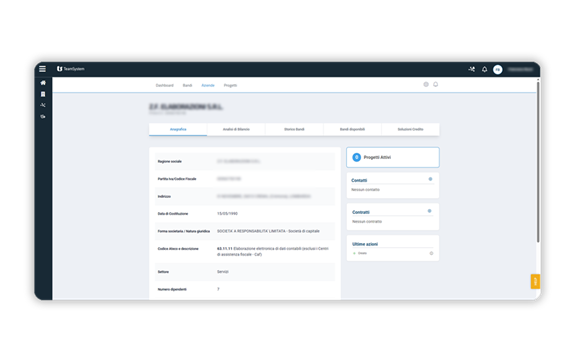
Task: Click the round icon in Ultime azioni row
Action: coord(431,253)
